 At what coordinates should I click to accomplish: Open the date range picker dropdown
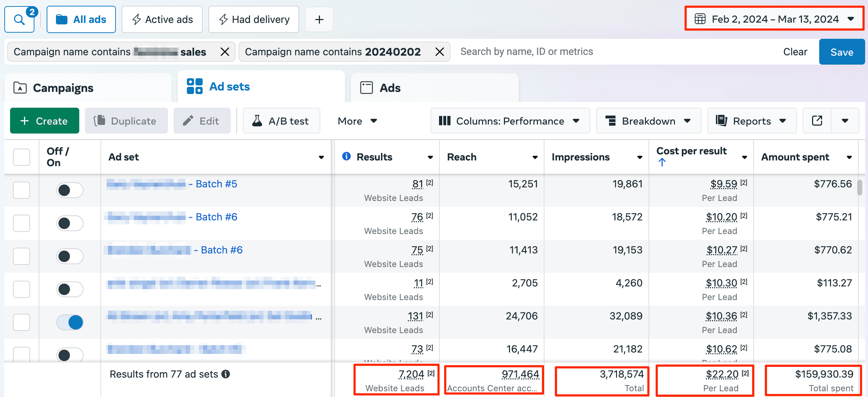click(774, 19)
